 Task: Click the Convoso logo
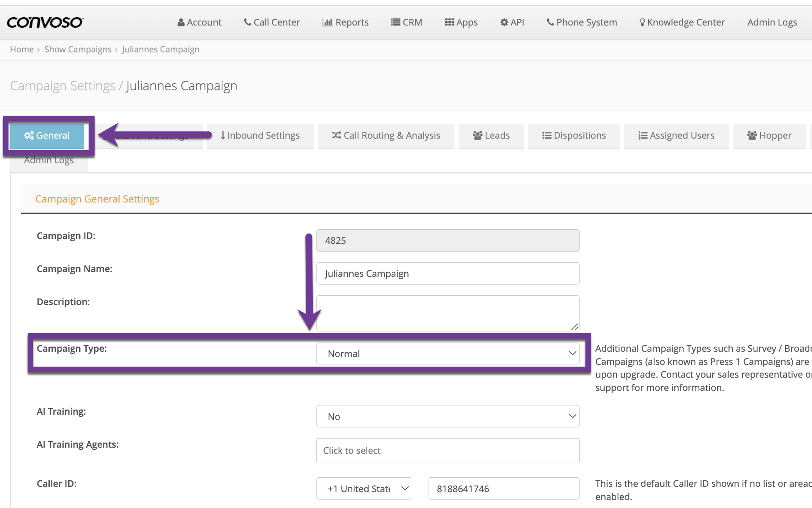tap(45, 22)
